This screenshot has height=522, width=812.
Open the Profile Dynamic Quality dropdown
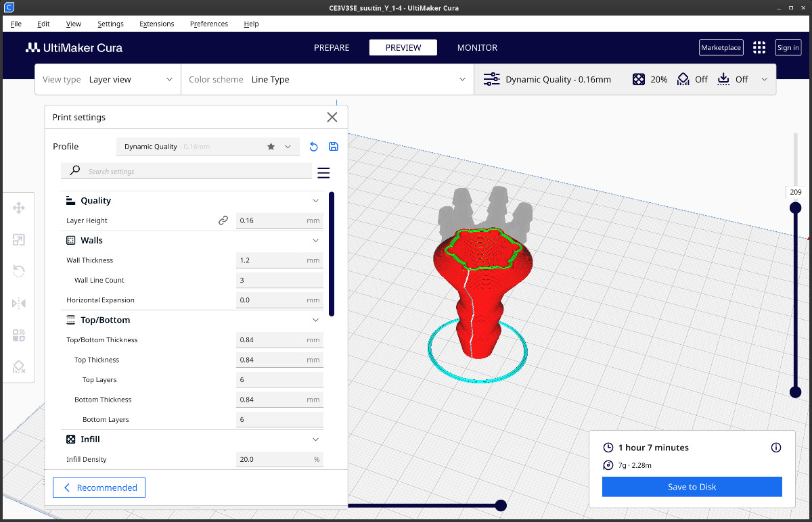click(x=208, y=147)
